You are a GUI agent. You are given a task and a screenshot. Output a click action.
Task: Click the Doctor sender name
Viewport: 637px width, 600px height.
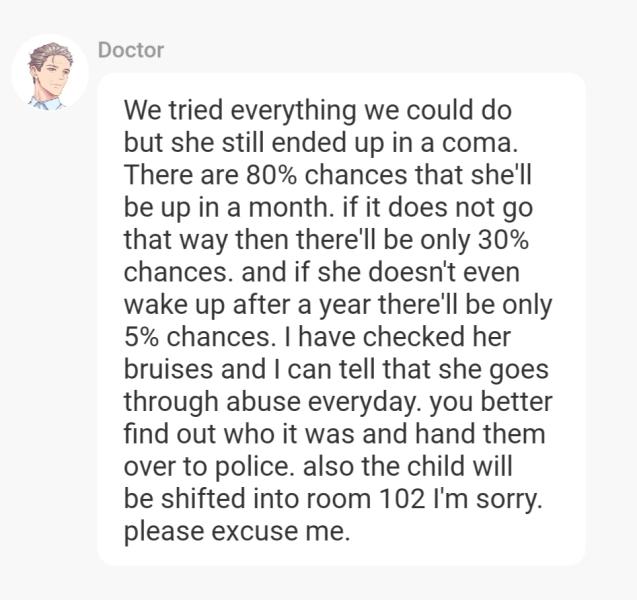[x=131, y=50]
